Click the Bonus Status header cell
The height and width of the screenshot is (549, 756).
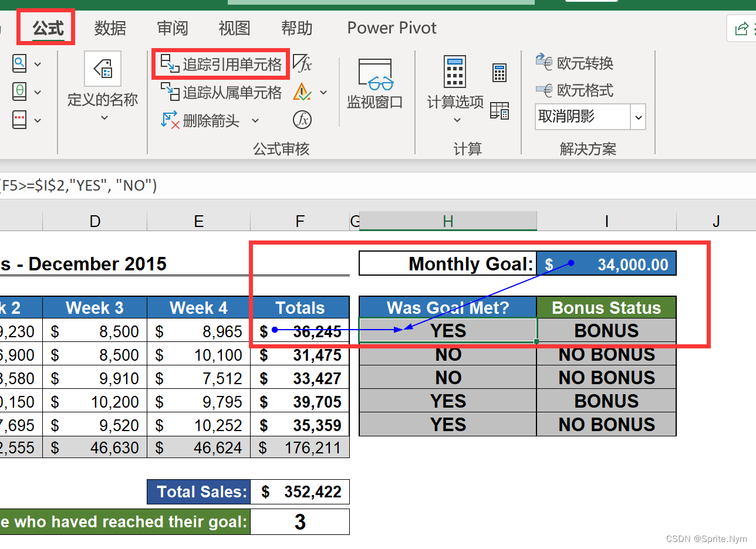tap(606, 307)
